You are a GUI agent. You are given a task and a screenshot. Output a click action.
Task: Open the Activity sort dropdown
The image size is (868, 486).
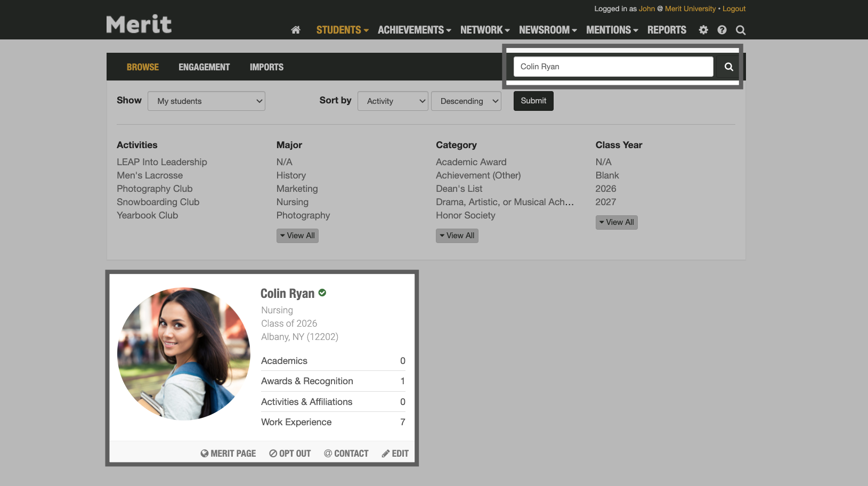point(393,101)
